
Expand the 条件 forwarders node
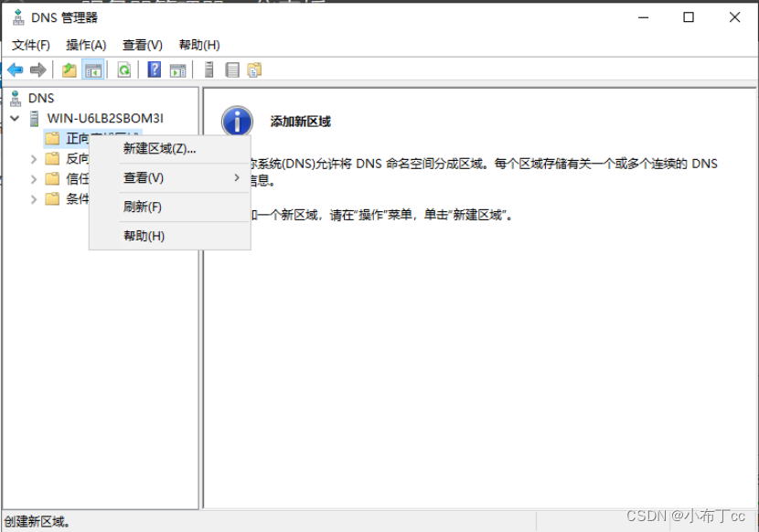pyautogui.click(x=34, y=199)
